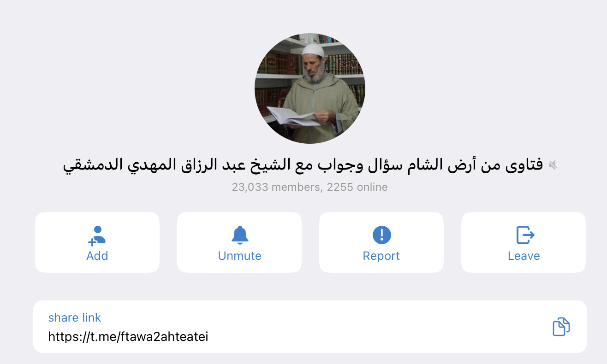
Task: Select the Add text label
Action: pos(97,256)
